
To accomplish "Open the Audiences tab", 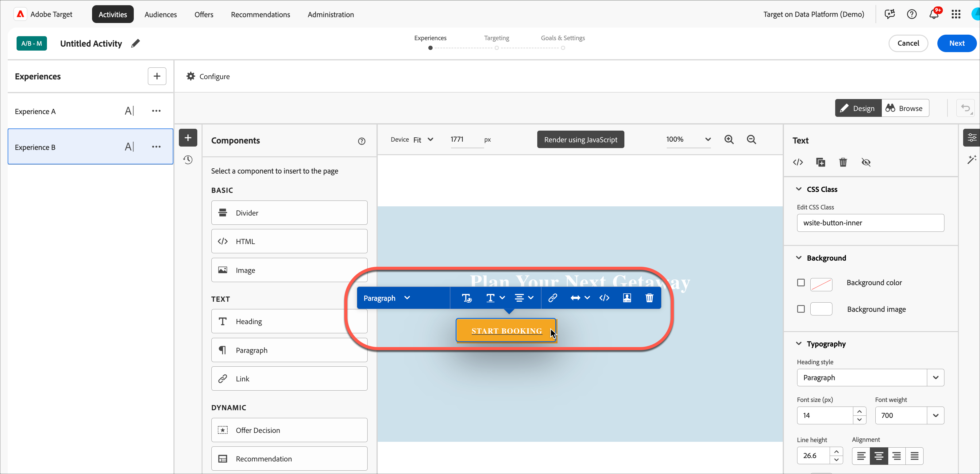I will pyautogui.click(x=160, y=14).
